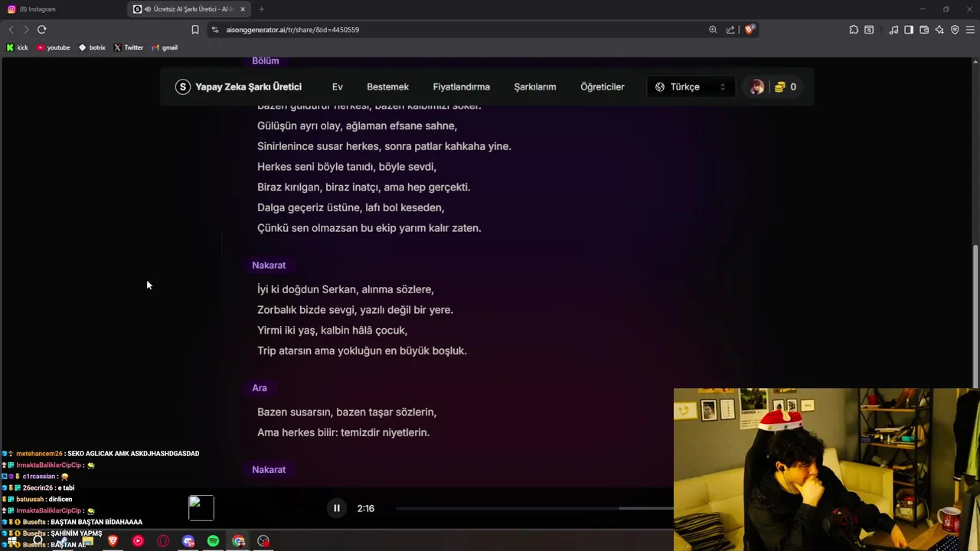Screen dimensions: 980x551
Task: Click lyric 'Herkes seni böyle tanıdı, böyle sevdi,'
Action: (347, 166)
